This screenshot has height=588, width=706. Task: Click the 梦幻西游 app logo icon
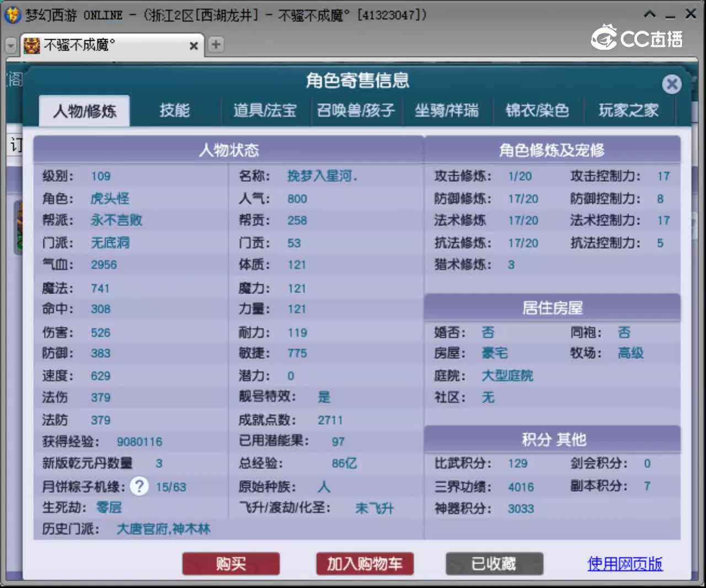point(12,14)
